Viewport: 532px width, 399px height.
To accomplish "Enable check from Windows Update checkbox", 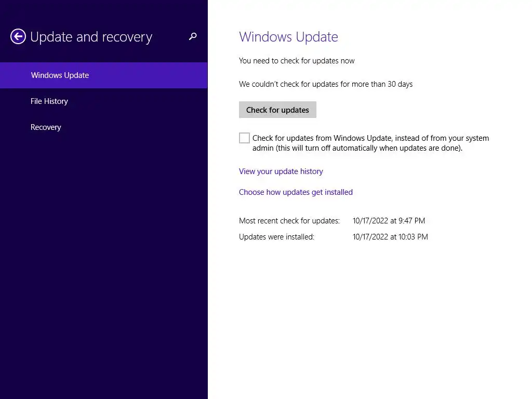I will [244, 138].
